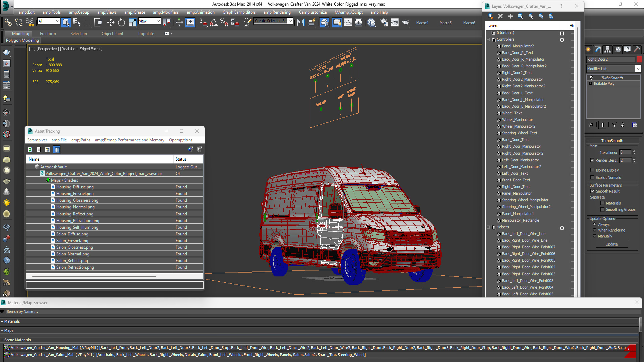Switch to the Object Paint ribbon tab
The height and width of the screenshot is (362, 644).
click(x=112, y=34)
